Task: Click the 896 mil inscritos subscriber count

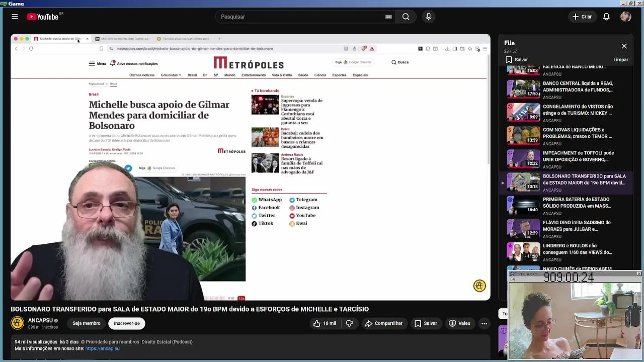Action: pyautogui.click(x=43, y=327)
